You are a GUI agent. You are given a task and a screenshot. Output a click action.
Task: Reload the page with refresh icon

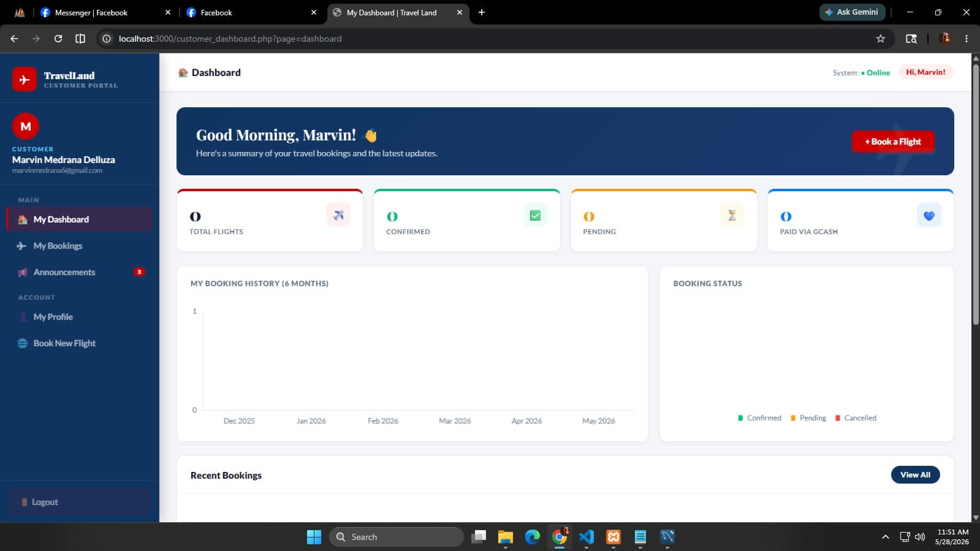(58, 39)
